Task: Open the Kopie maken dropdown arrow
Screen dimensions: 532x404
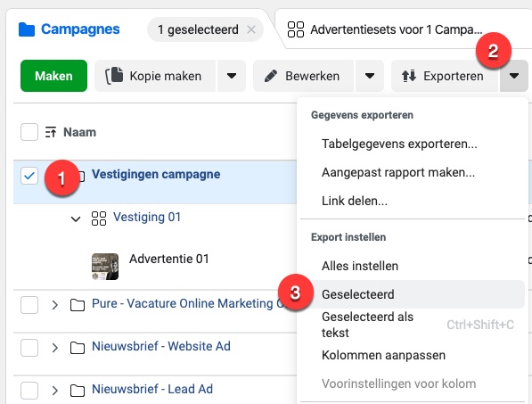Action: point(232,76)
